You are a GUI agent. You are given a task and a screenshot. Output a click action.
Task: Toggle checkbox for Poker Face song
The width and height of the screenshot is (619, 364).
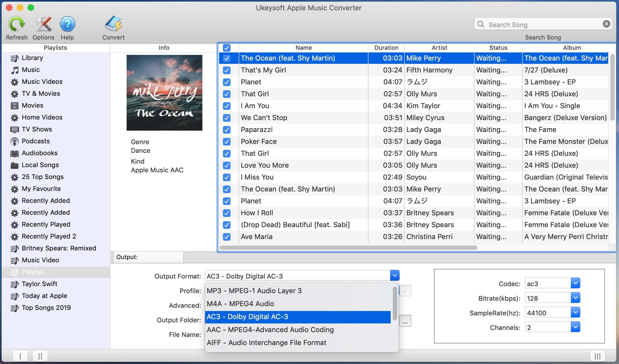point(226,141)
